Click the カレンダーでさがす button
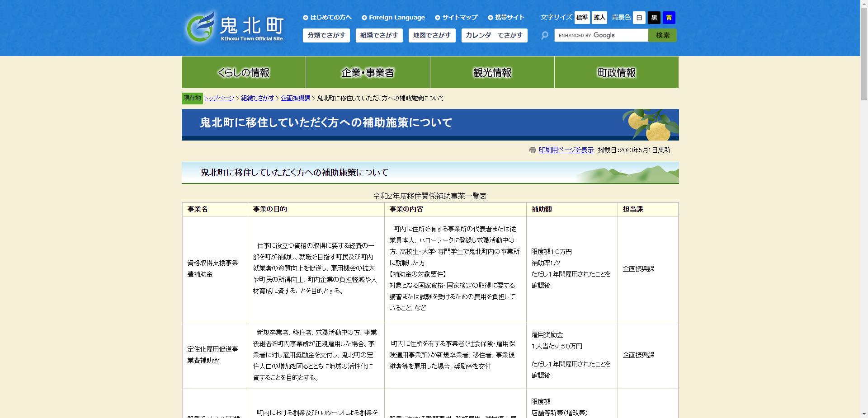 click(x=494, y=35)
